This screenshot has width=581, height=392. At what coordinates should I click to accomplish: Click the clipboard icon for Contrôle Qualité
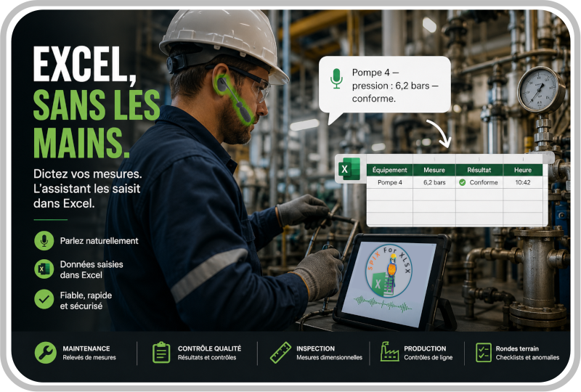click(161, 352)
